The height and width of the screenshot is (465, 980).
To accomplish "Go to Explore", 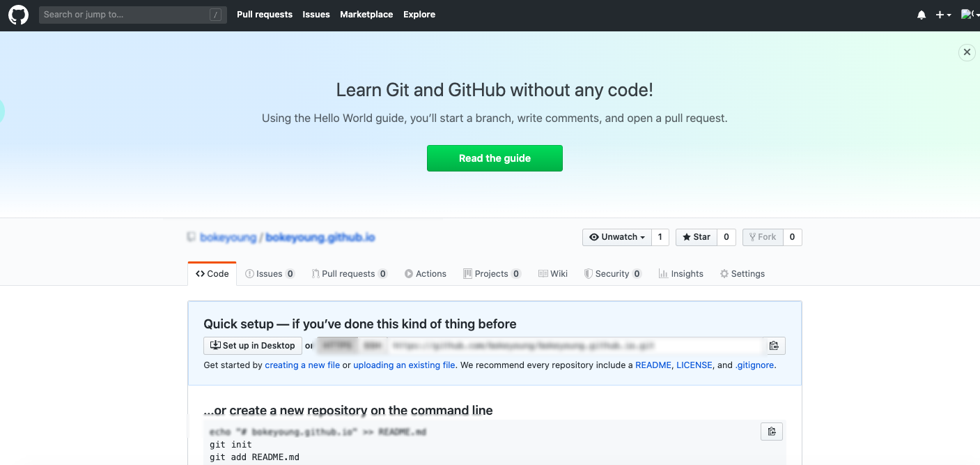I will pos(419,15).
